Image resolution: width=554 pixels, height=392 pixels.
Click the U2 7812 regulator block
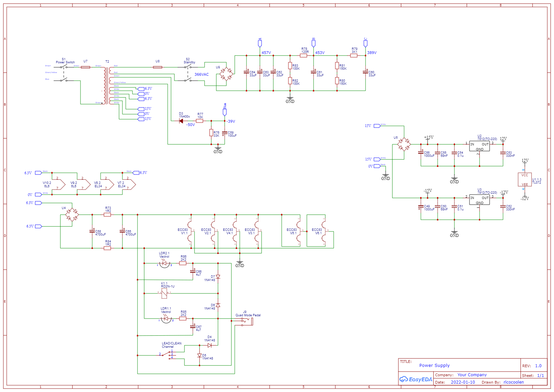pyautogui.click(x=480, y=146)
